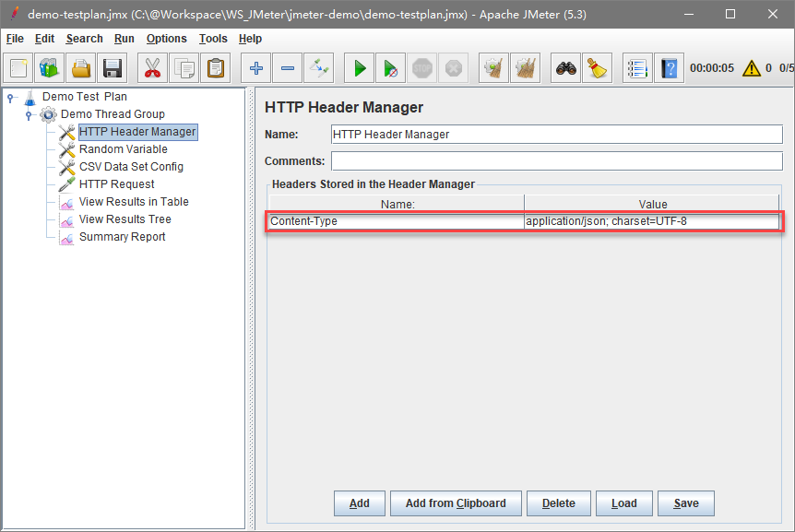Image resolution: width=795 pixels, height=532 pixels.
Task: Click the Demo Test Plan flask icon
Action: (x=30, y=97)
